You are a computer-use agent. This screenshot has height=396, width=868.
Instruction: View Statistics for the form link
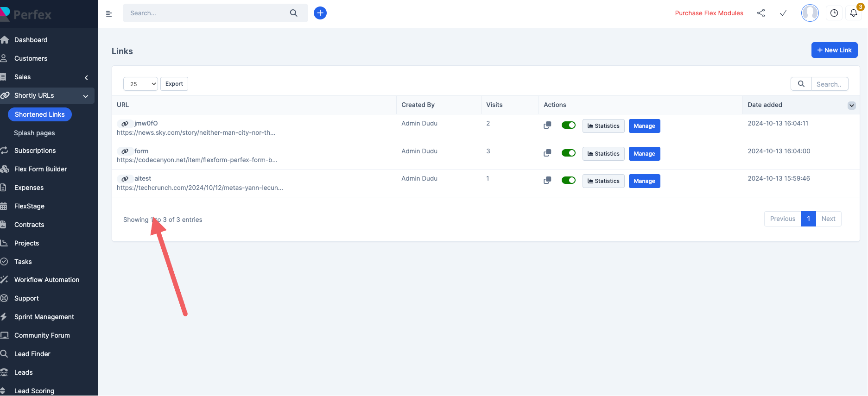pos(603,154)
